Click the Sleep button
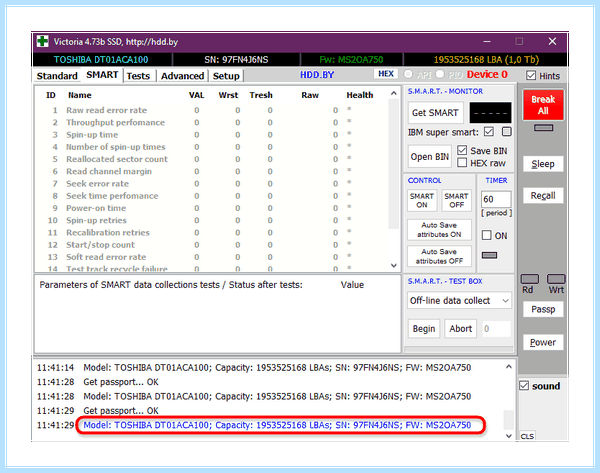600x473 pixels. pos(543,164)
